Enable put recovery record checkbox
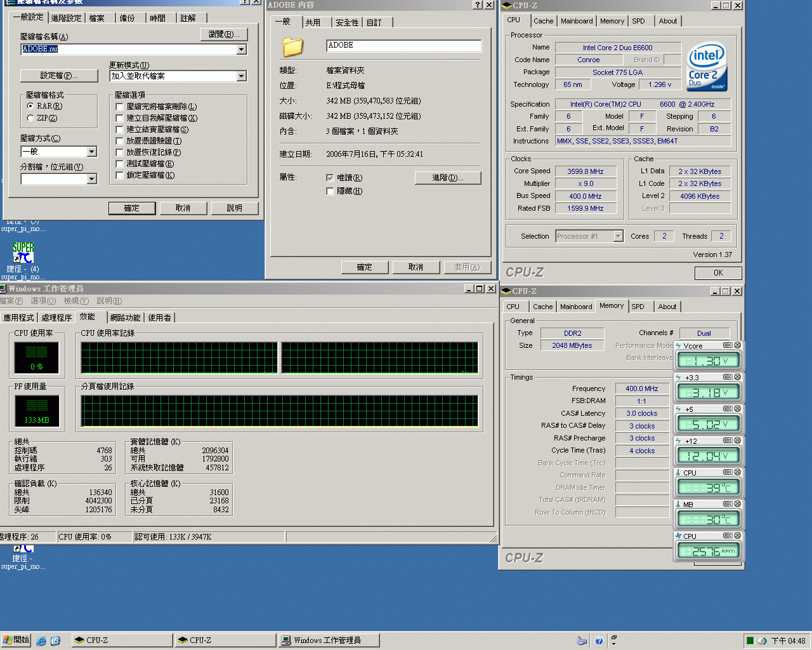812x650 pixels. (119, 152)
